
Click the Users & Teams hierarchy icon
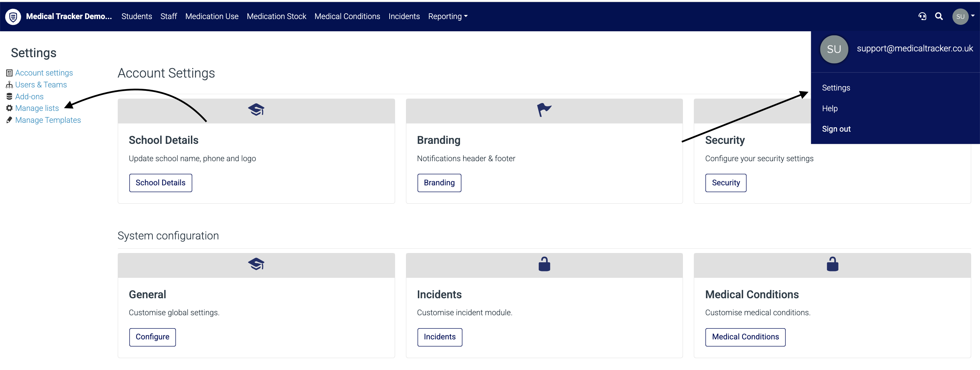[9, 84]
